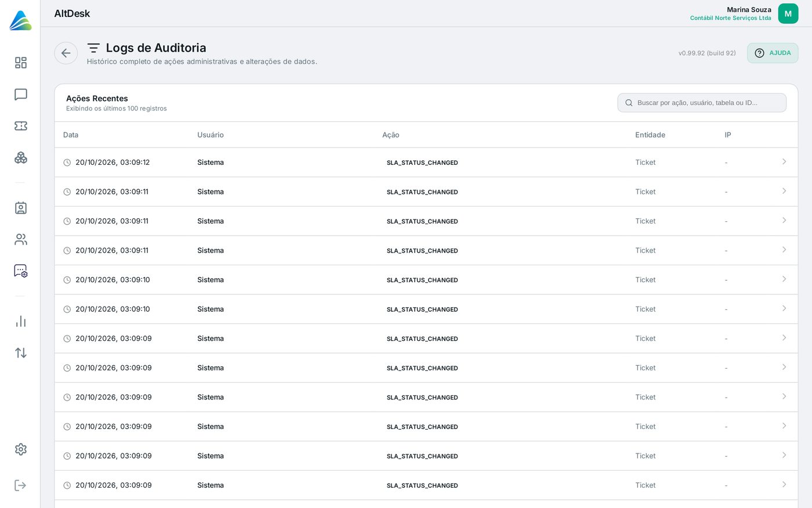The height and width of the screenshot is (508, 812).
Task: Click the Data column header
Action: click(x=71, y=135)
